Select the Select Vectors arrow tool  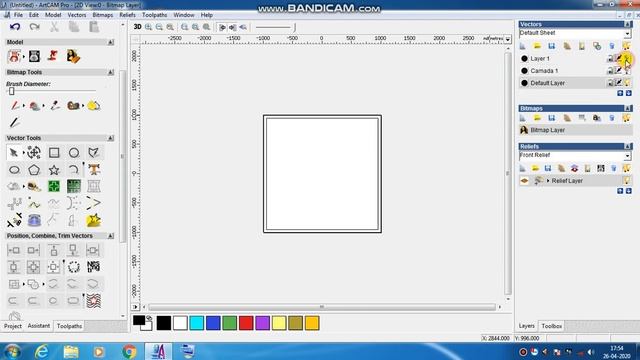pos(13,153)
